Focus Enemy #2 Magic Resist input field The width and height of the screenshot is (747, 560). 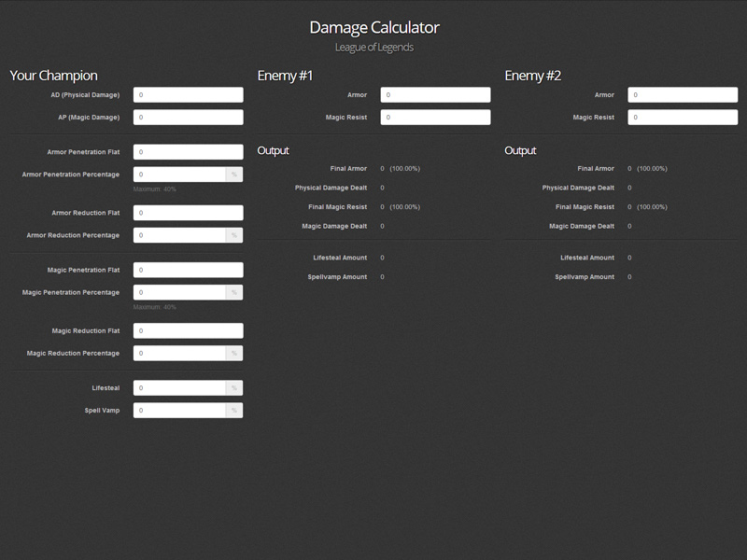pos(683,118)
